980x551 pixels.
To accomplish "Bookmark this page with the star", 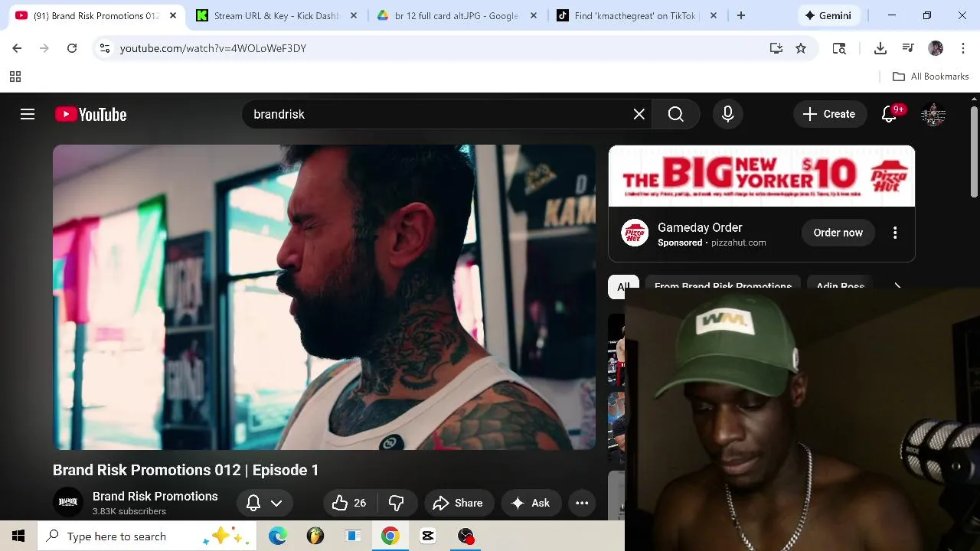I will (801, 48).
